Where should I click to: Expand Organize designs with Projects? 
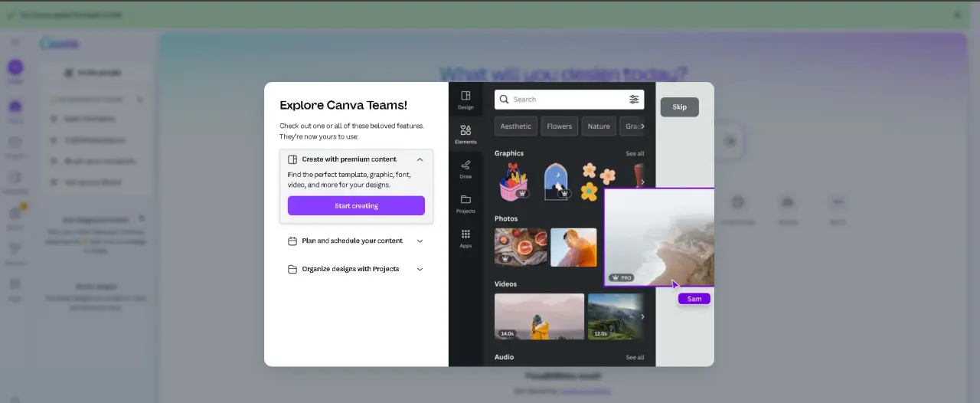pos(420,269)
